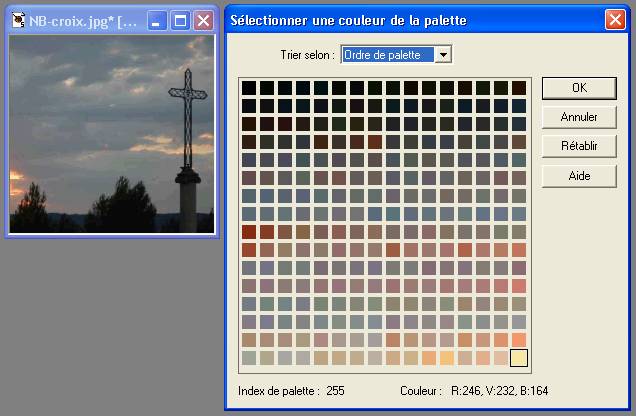The width and height of the screenshot is (636, 416).
Task: Open the Trier selon dropdown arrow
Action: point(444,54)
